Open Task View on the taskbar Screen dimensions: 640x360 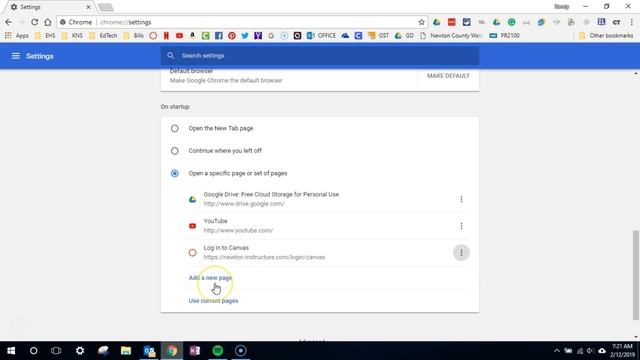56,351
